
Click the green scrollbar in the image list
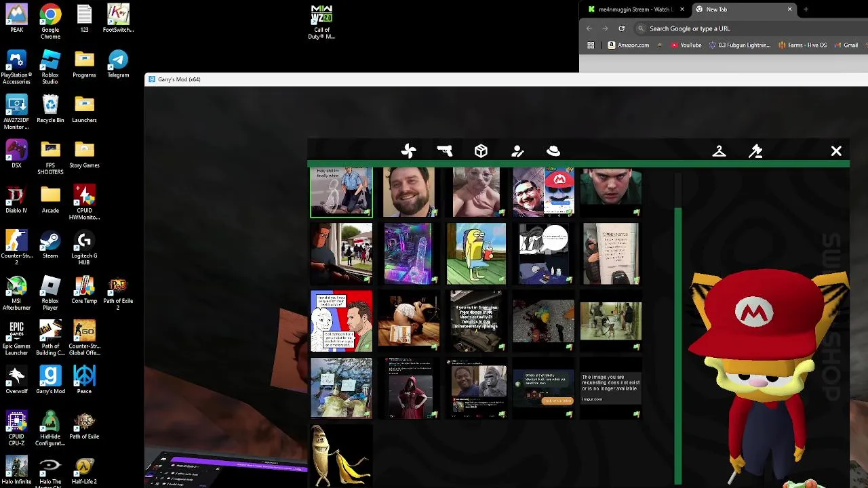677,346
